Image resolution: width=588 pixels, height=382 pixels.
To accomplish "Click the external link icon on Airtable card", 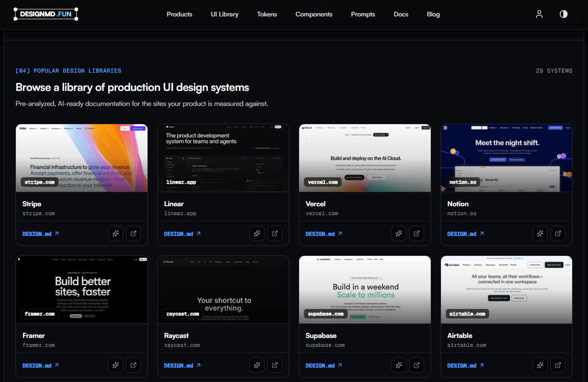I will [558, 365].
